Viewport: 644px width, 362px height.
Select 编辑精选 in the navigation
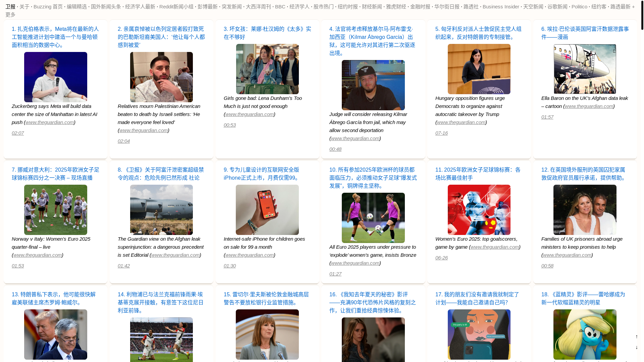tap(77, 7)
